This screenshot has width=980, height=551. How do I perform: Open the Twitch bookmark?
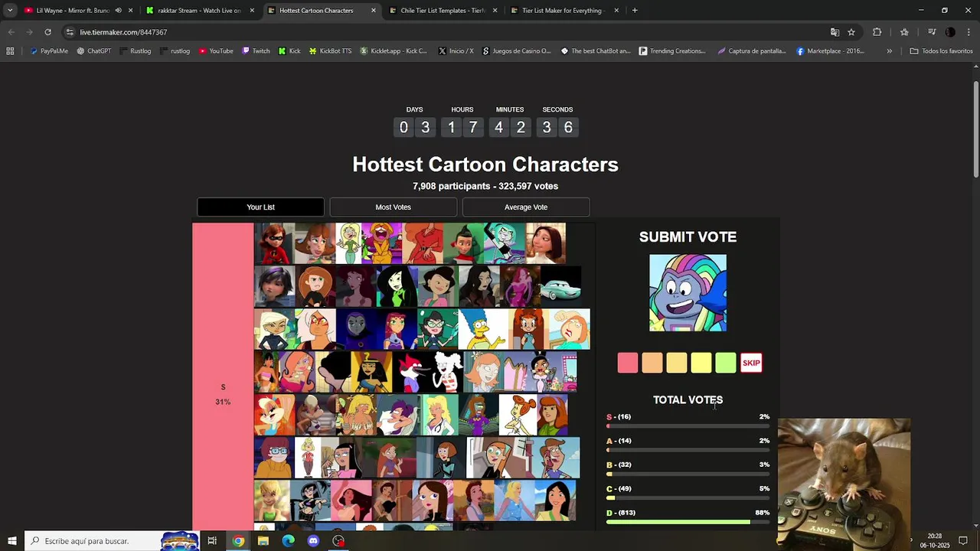coord(256,51)
